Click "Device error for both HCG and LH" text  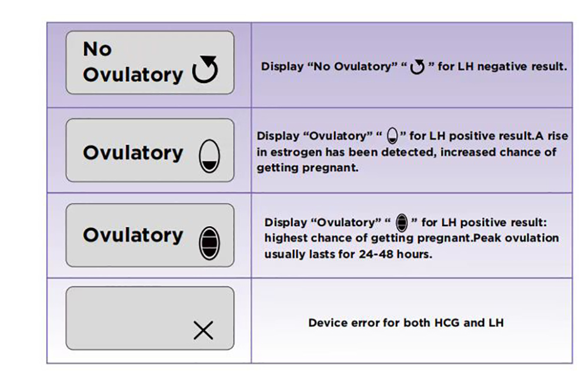click(x=406, y=322)
